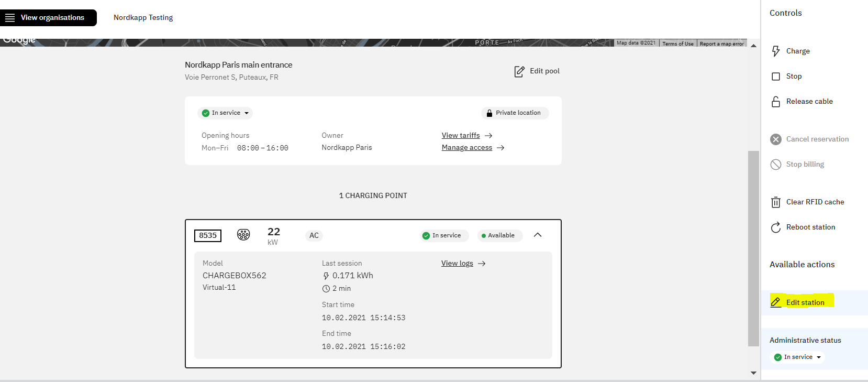Click the Controls panel heading

[x=785, y=13]
